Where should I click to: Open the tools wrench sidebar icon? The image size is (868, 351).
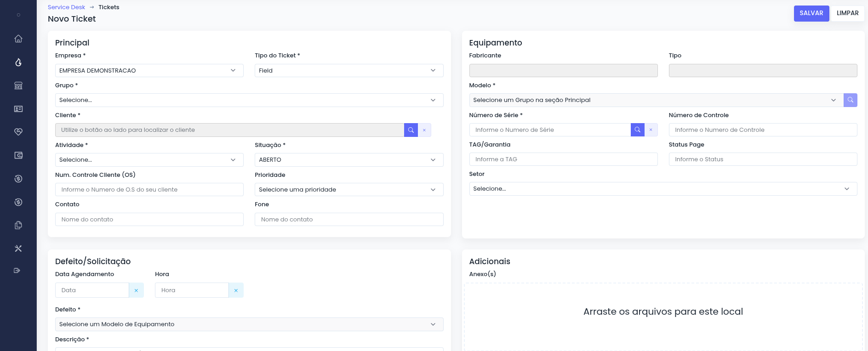tap(18, 249)
